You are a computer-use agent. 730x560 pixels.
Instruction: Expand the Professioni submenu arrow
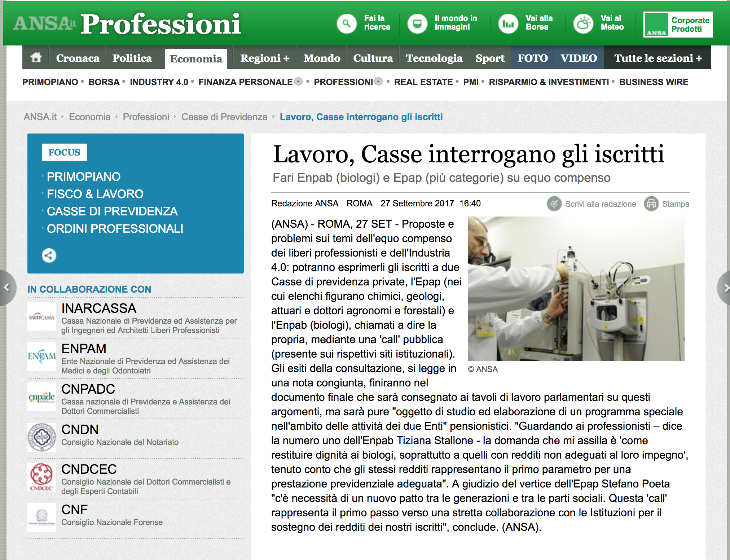click(x=378, y=82)
